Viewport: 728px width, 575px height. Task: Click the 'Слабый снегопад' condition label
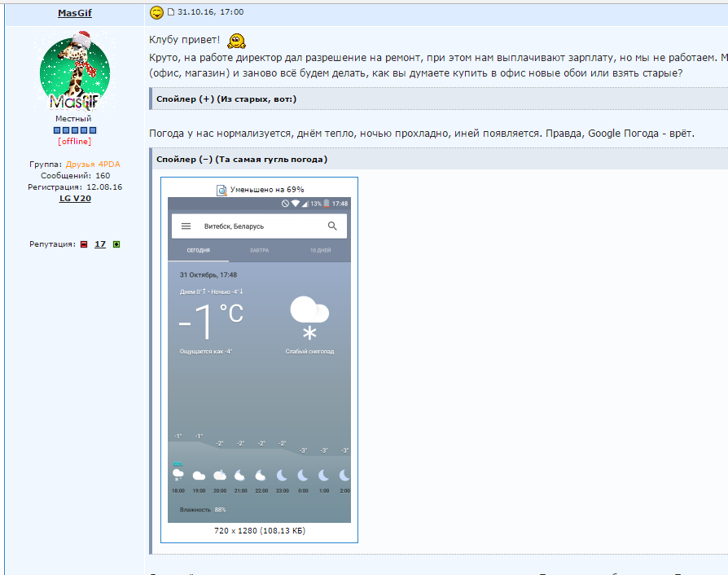tap(309, 352)
